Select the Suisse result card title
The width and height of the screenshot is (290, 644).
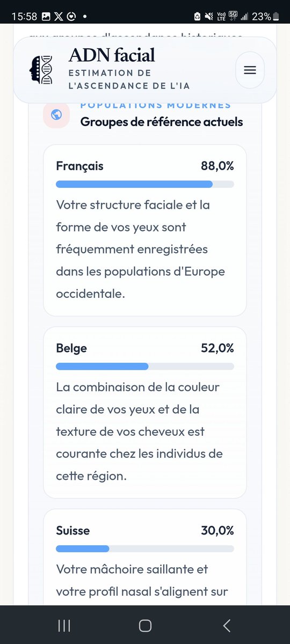(x=73, y=531)
